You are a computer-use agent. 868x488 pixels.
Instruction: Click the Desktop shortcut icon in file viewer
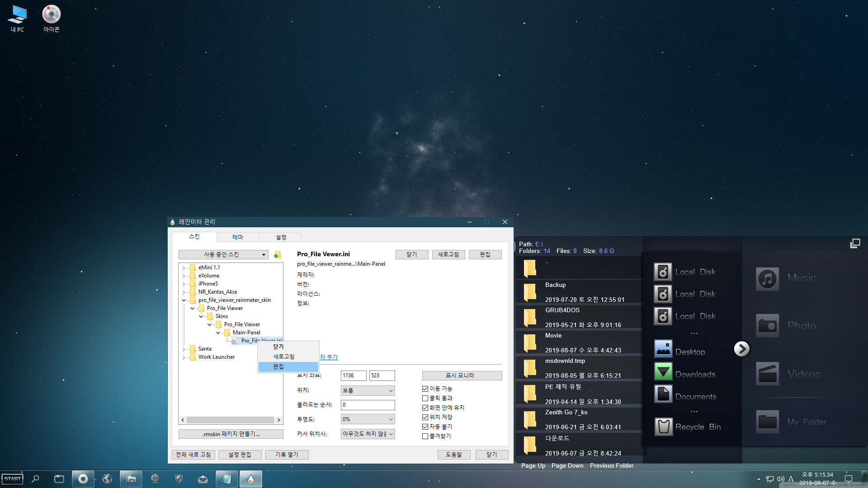(663, 349)
